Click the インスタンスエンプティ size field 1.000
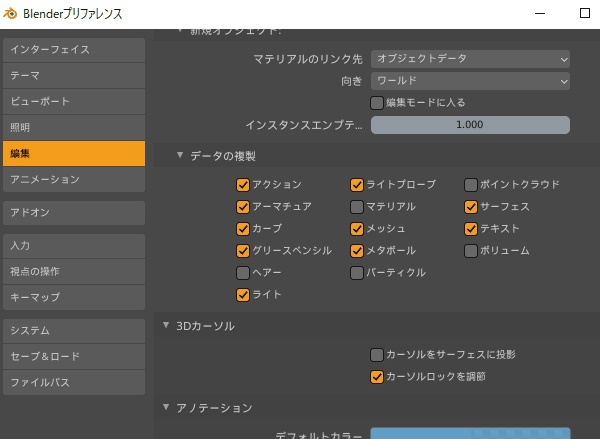 (x=470, y=125)
